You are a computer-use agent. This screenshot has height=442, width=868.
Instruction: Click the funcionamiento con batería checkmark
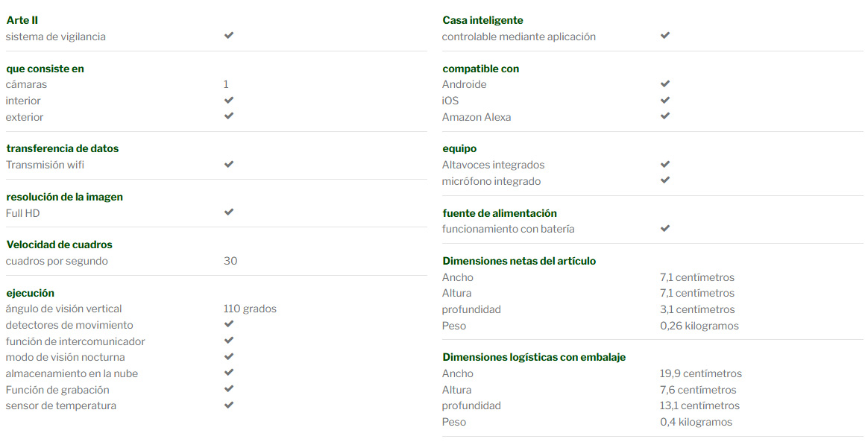tap(665, 229)
